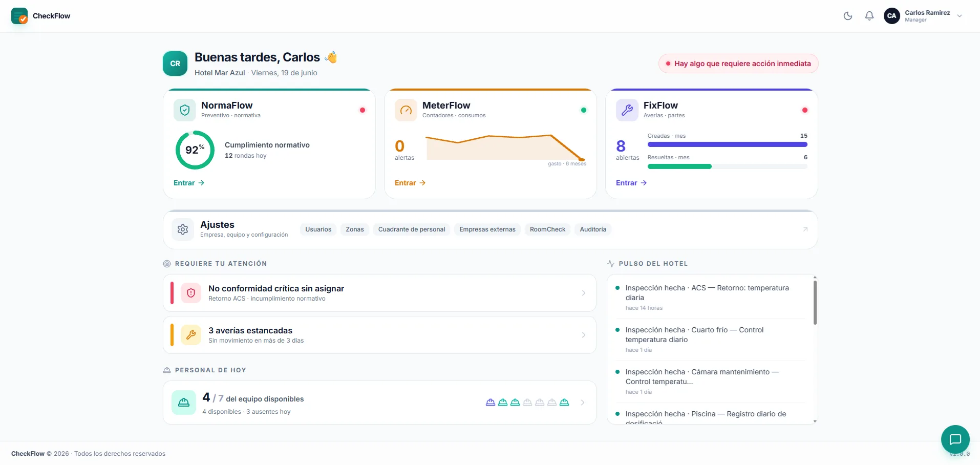This screenshot has width=980, height=465.
Task: Click the 92% compliance ring
Action: (195, 150)
